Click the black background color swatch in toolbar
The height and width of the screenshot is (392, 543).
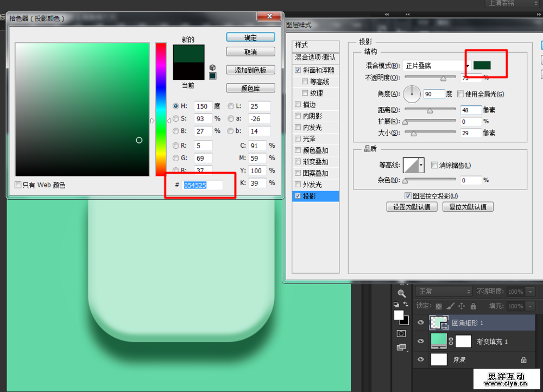tap(406, 322)
